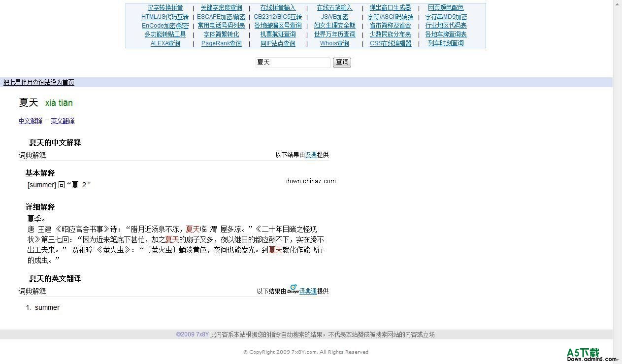Click the 把七星伴月查询站设为首页 link
The image size is (622, 364).
click(38, 82)
